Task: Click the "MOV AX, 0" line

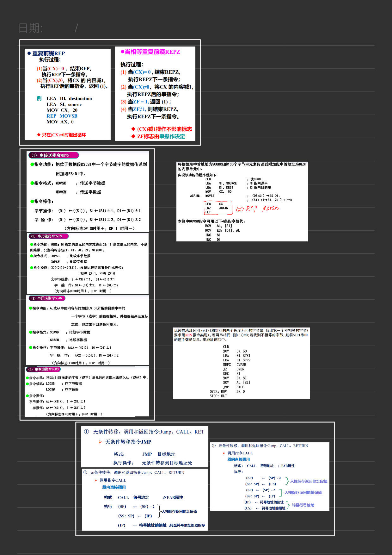Action: tap(60, 122)
